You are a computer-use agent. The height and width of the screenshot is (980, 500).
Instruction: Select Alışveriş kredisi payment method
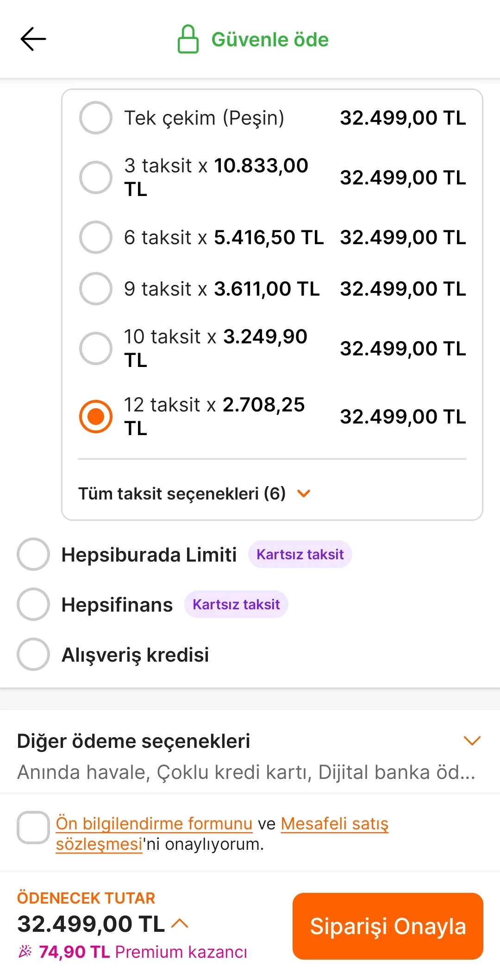point(33,654)
